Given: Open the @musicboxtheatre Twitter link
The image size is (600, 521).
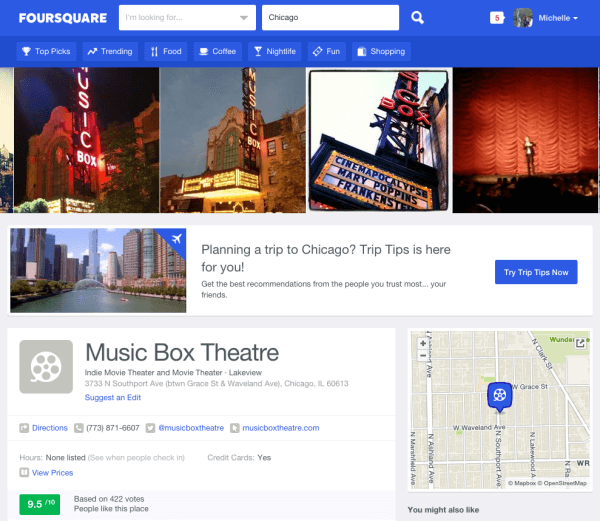Looking at the screenshot, I should [191, 428].
